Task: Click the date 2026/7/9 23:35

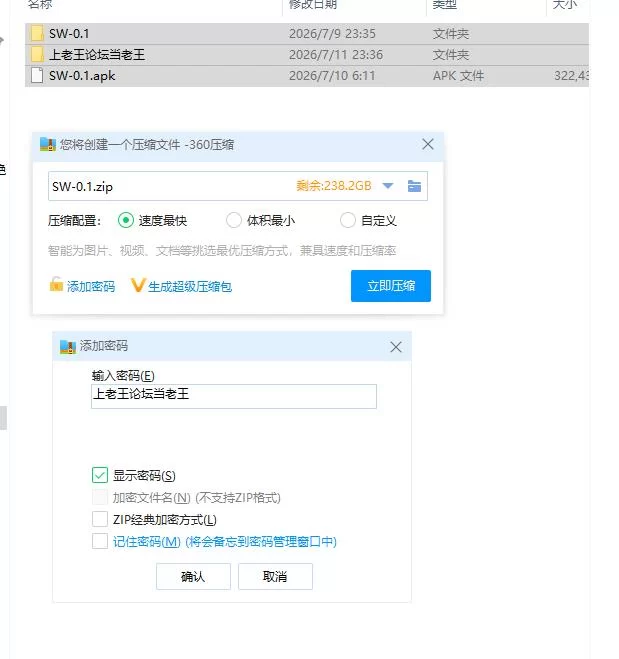Action: (332, 34)
